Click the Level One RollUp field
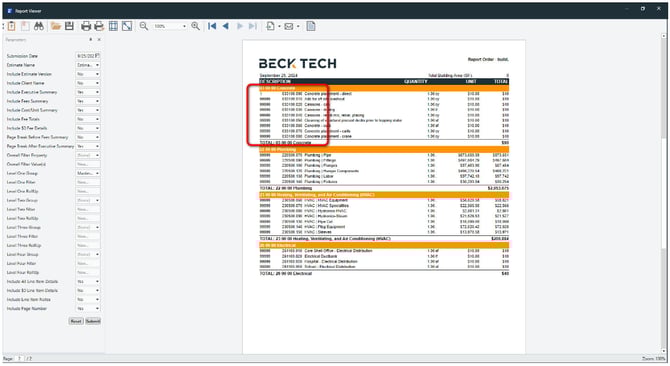The height and width of the screenshot is (366, 670). 88,191
